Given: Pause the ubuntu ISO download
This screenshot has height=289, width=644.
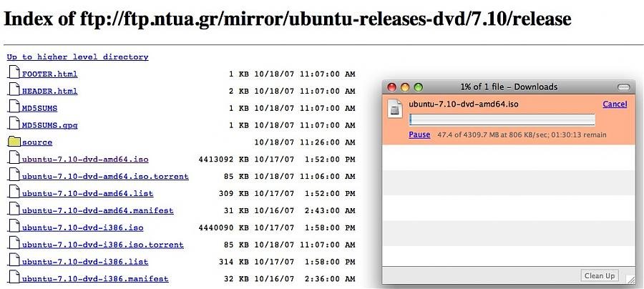Looking at the screenshot, I should coord(419,134).
